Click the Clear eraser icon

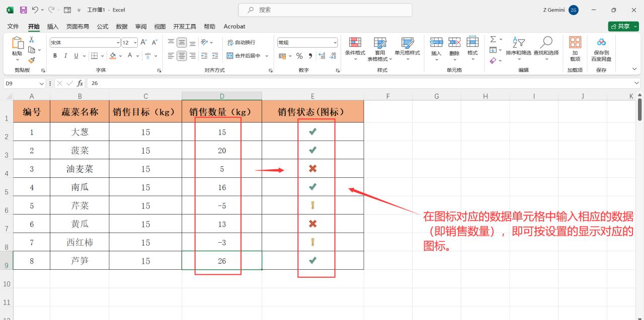pos(493,60)
